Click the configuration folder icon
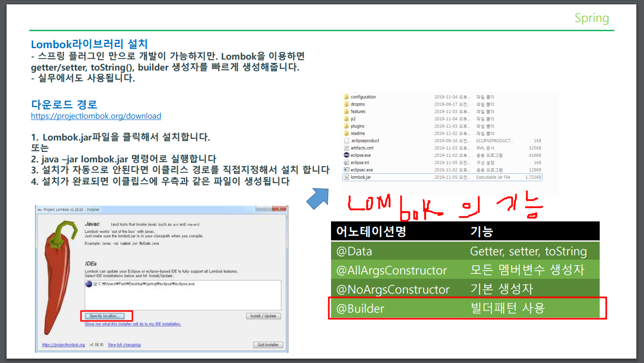644x363 pixels. [346, 97]
